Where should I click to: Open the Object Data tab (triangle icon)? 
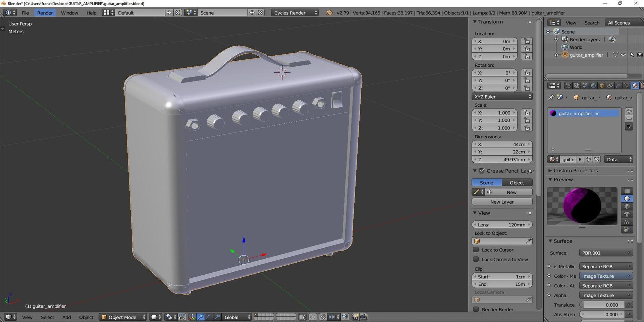[x=627, y=86]
